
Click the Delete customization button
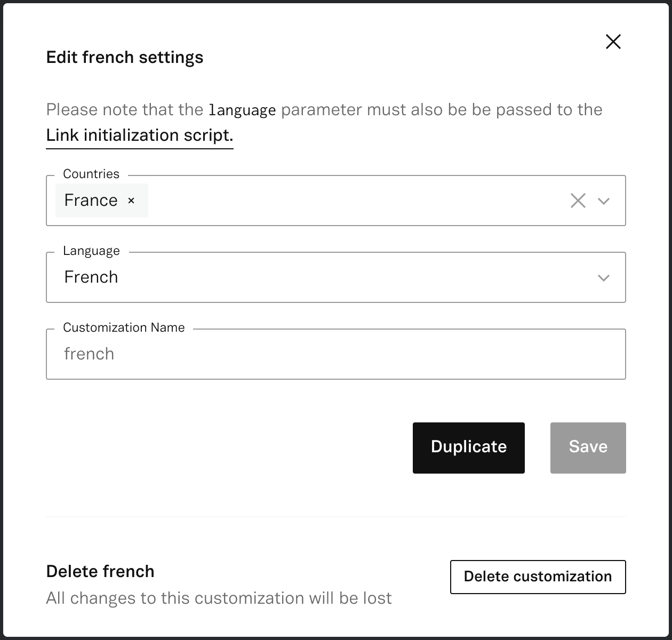click(x=538, y=577)
